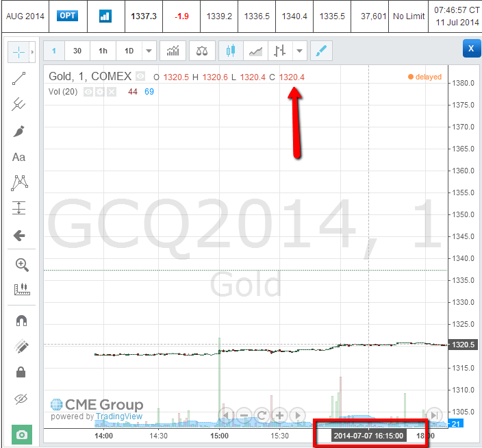Toggle Vol indicator visibility eye

[88, 92]
